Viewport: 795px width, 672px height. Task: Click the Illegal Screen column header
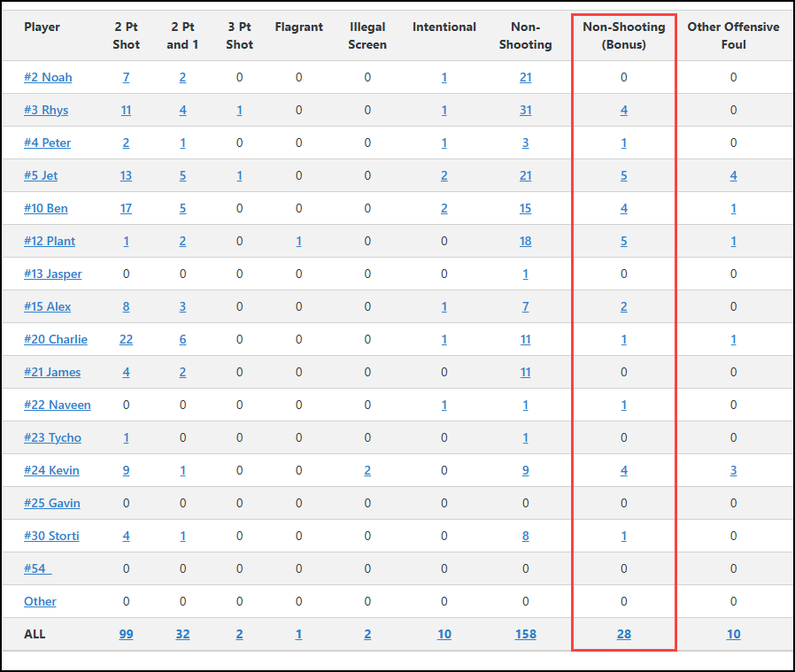pos(367,35)
